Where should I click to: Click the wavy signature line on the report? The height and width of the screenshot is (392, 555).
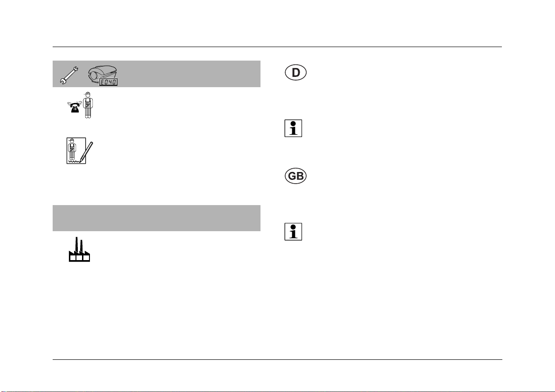[74, 161]
